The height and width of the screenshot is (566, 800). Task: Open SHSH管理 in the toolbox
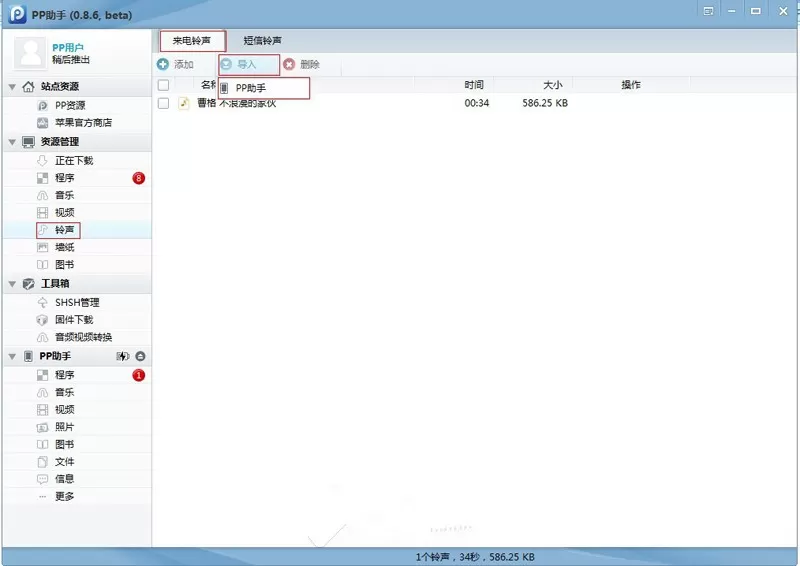click(77, 303)
